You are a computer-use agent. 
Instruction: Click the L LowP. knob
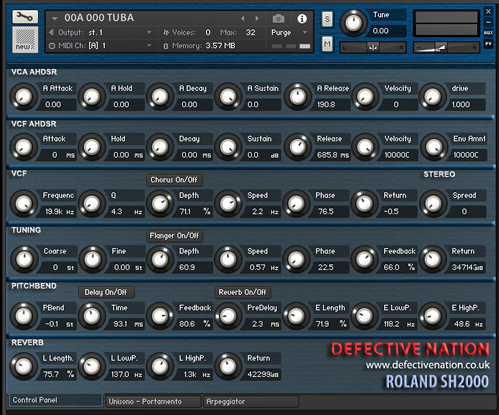[x=92, y=367]
